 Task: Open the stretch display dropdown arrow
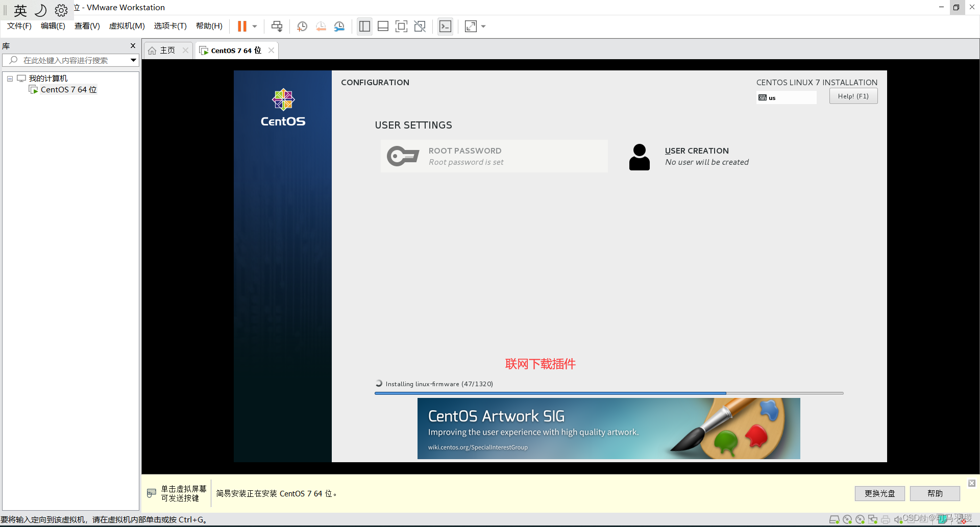coord(483,26)
